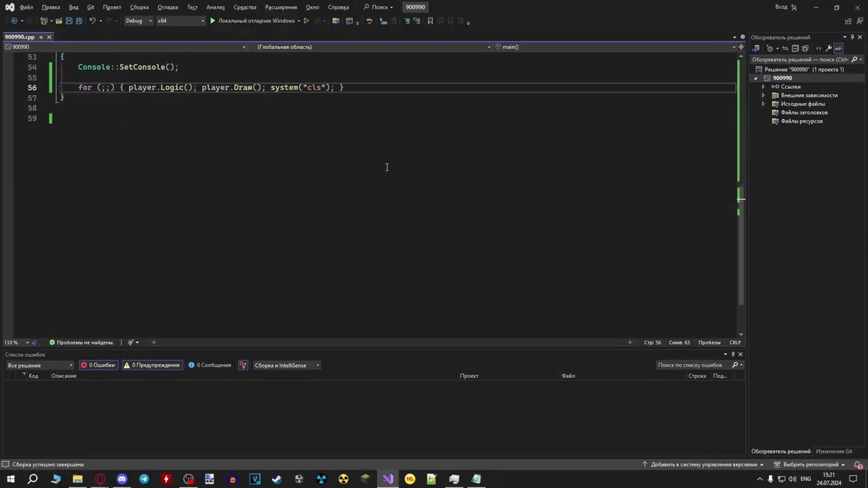Viewport: 868px width, 488px height.
Task: Click 'Поиск' search box in title bar
Action: click(x=378, y=7)
